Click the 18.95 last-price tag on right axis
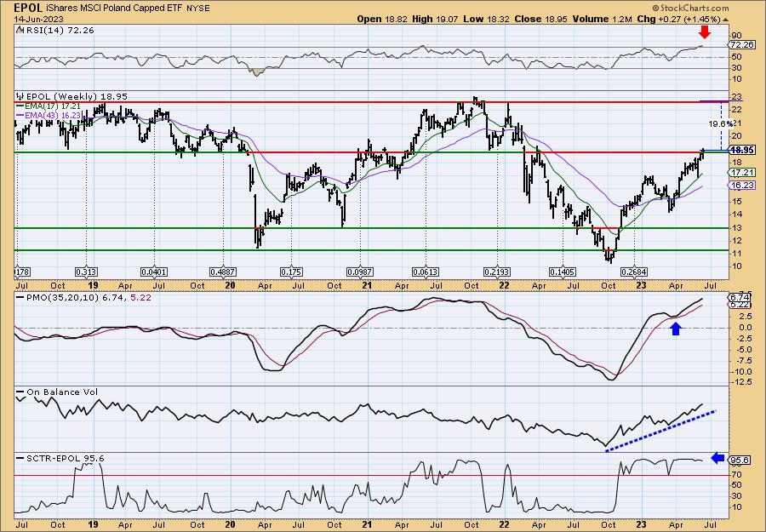Screen dimensions: 766x532 743,150
